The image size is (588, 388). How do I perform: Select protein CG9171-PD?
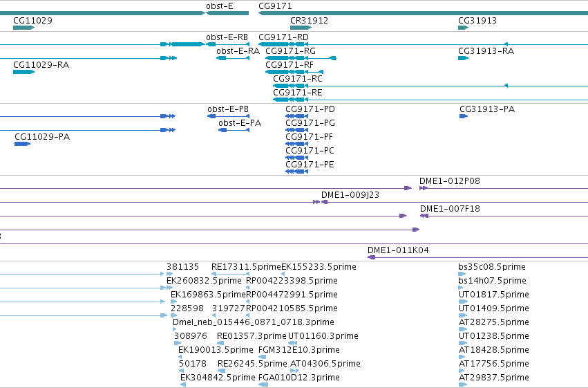click(x=310, y=109)
